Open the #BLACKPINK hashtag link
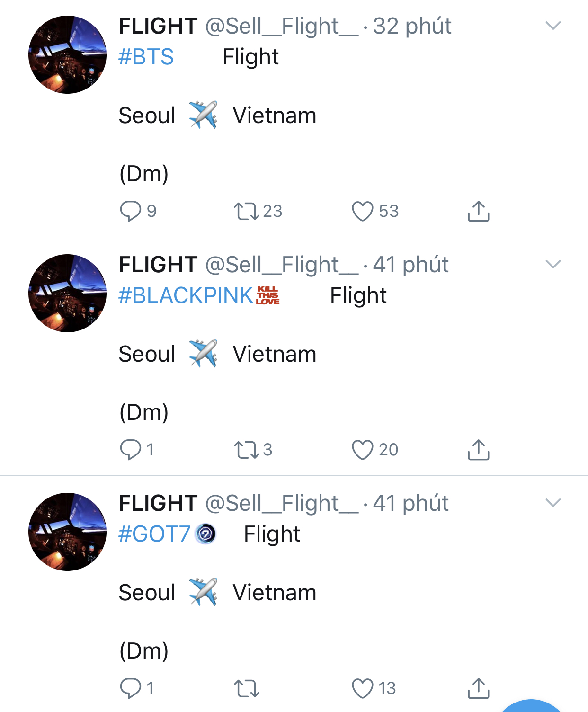This screenshot has width=588, height=712. point(186,295)
